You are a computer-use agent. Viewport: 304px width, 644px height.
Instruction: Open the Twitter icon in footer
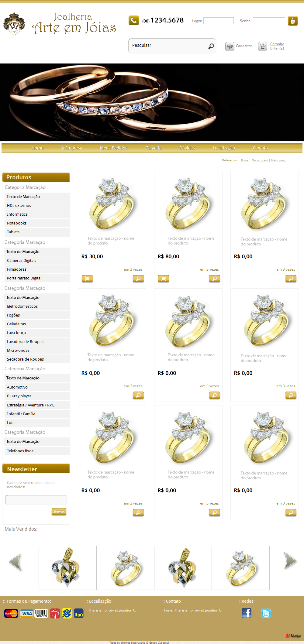click(266, 613)
